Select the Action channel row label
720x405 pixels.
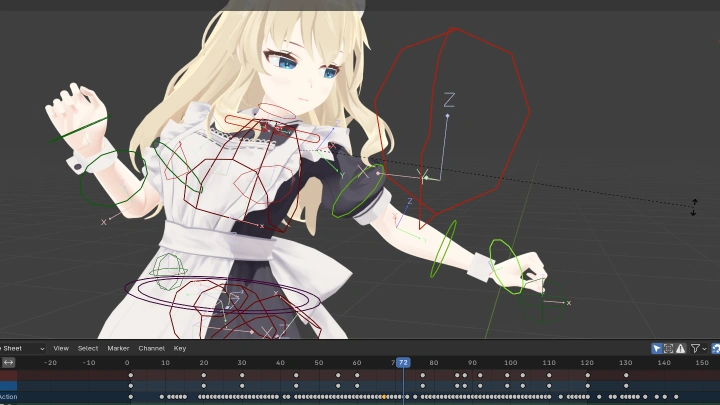click(9, 397)
